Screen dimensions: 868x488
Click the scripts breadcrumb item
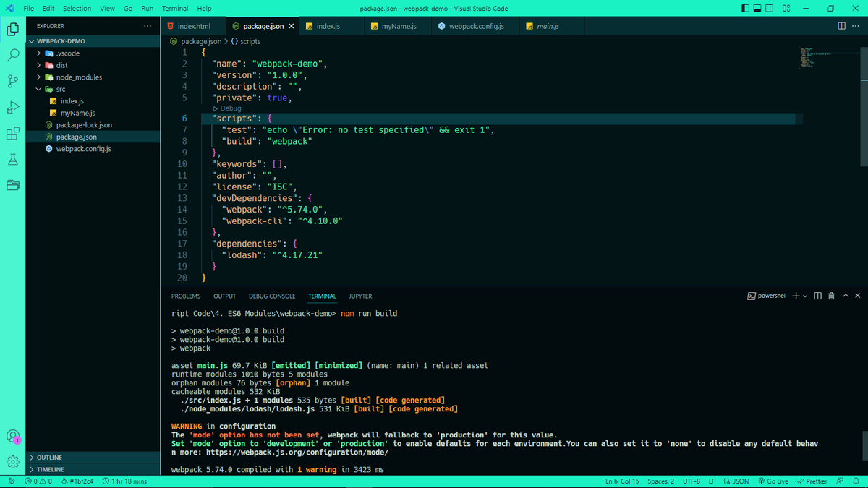(x=245, y=42)
